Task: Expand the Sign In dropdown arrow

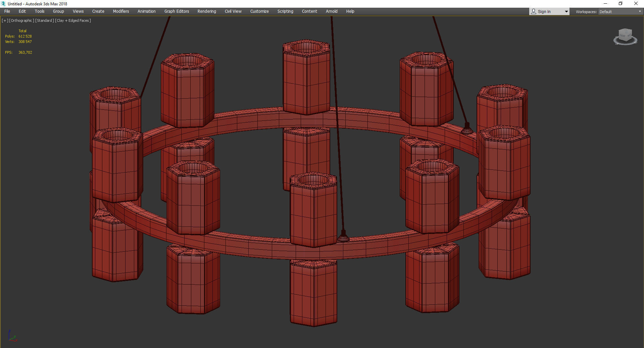Action: click(566, 12)
